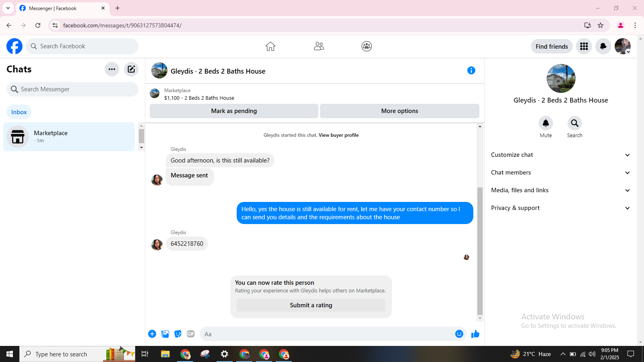Expand Chat members section
The width and height of the screenshot is (644, 362).
[x=560, y=173]
